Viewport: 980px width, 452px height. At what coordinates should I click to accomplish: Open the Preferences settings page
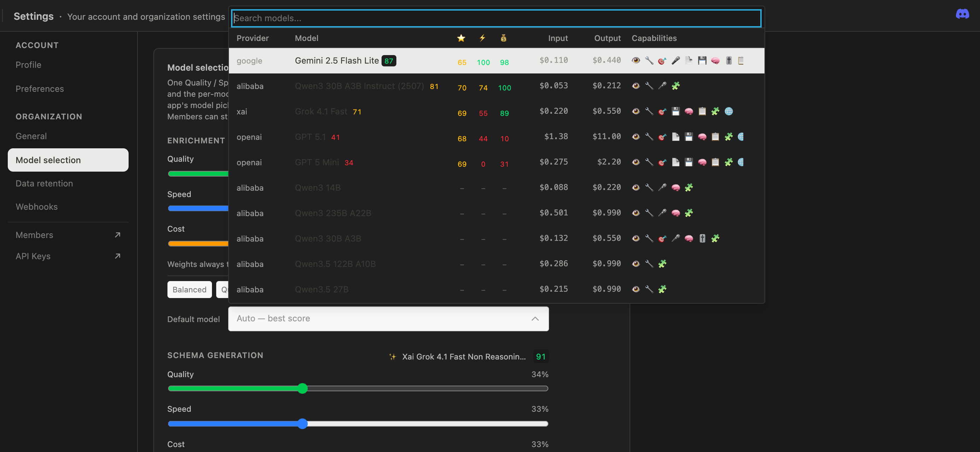click(x=40, y=89)
